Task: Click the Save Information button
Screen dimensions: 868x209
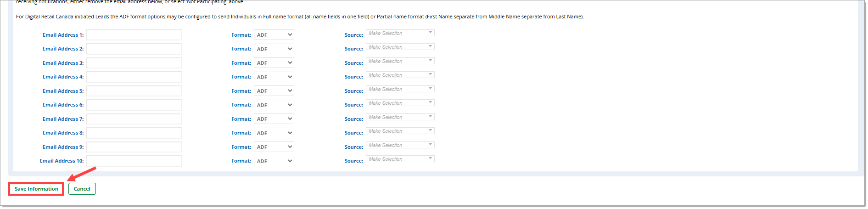Action: (36, 189)
